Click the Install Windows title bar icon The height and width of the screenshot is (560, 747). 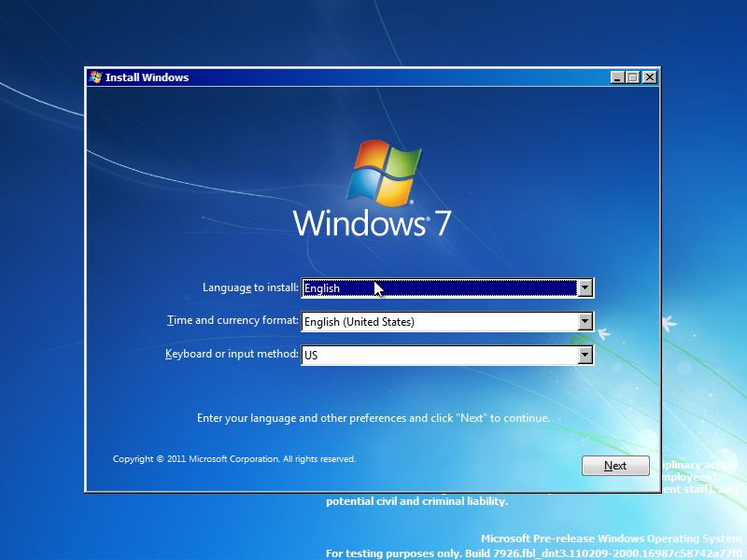coord(94,77)
